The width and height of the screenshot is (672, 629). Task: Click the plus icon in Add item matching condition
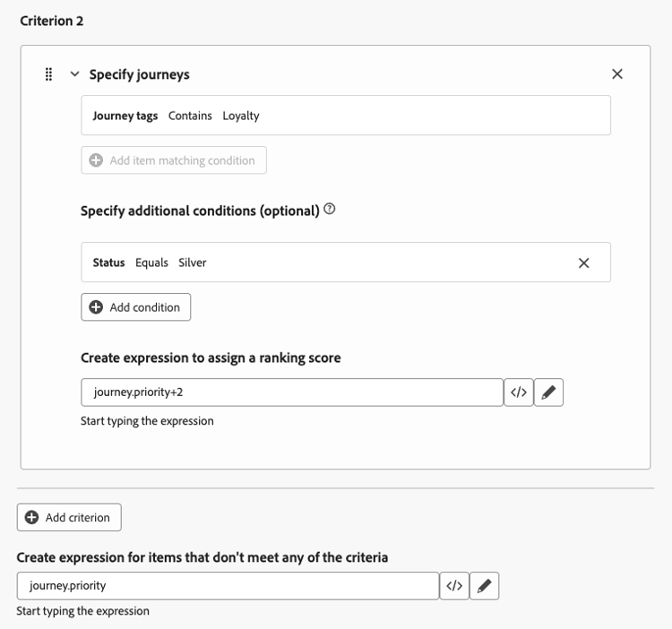[97, 160]
